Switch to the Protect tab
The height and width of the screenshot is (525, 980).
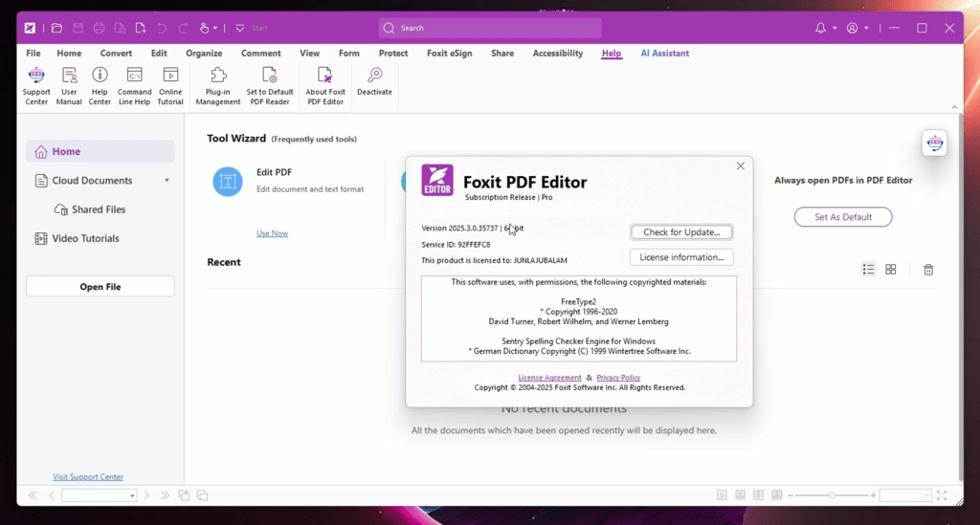pyautogui.click(x=393, y=53)
